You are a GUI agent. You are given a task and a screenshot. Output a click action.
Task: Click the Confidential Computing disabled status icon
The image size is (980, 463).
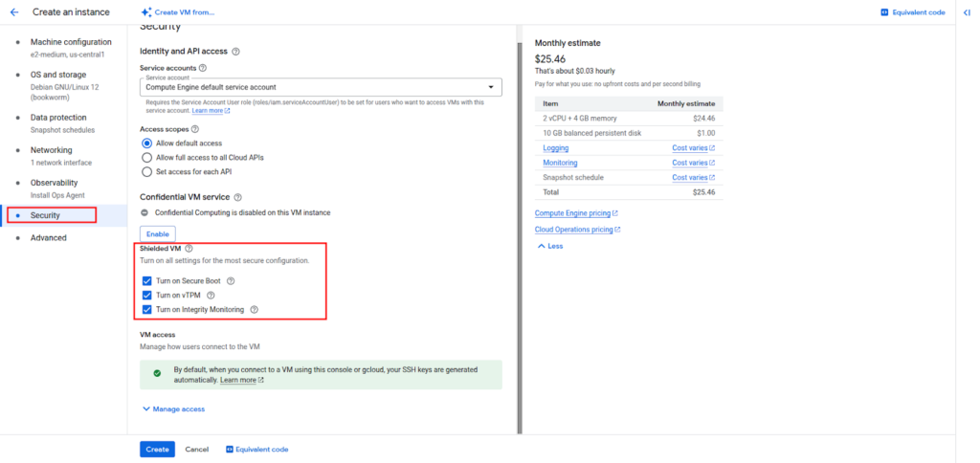click(145, 212)
